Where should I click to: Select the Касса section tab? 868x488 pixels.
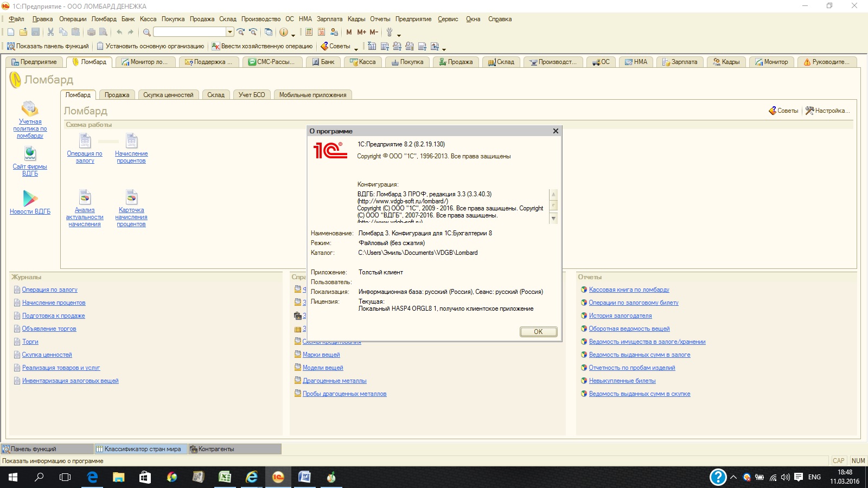tap(363, 62)
